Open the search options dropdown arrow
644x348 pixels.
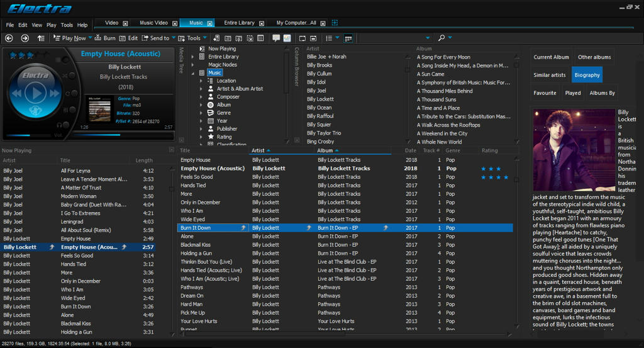coord(450,37)
